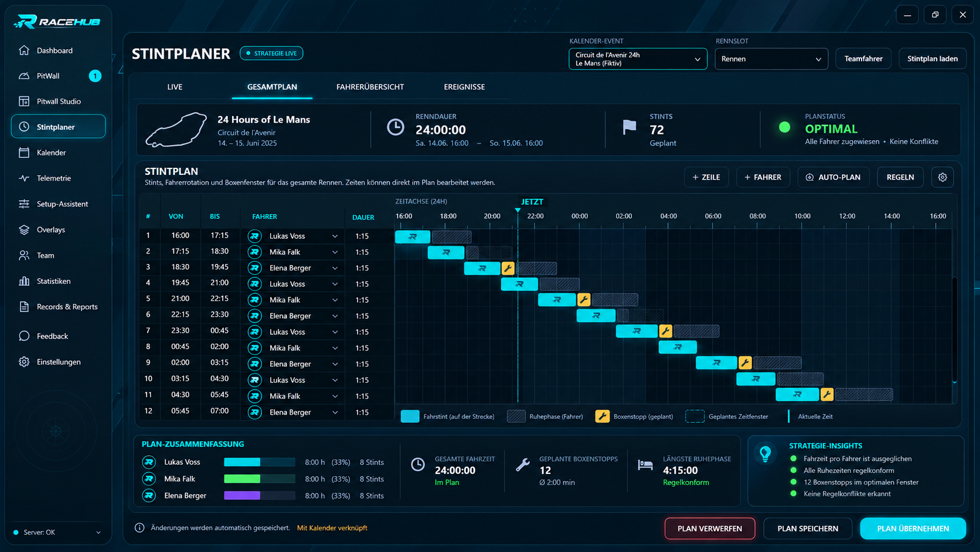Click PLAN ÜBERNEHMEN button
This screenshot has height=552, width=980.
[x=913, y=529]
